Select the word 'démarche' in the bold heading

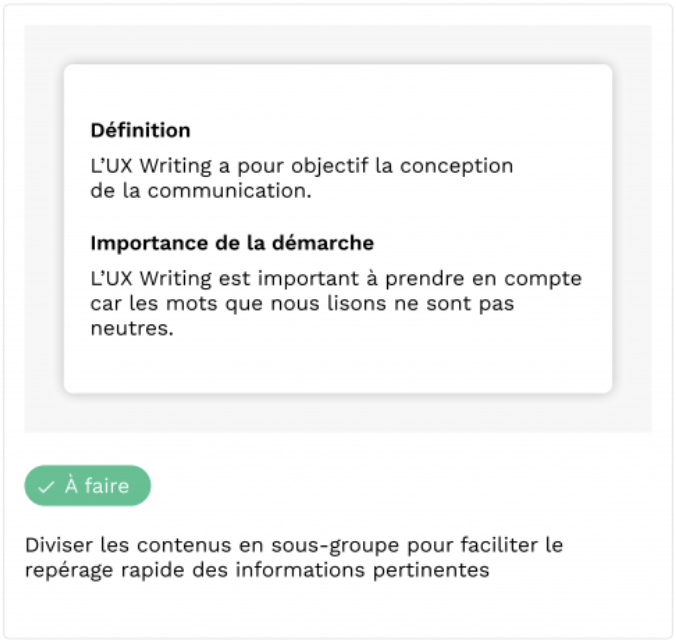[322, 243]
